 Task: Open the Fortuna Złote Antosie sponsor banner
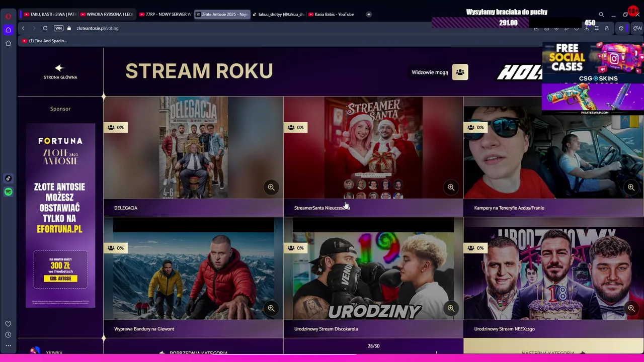pos(60,215)
